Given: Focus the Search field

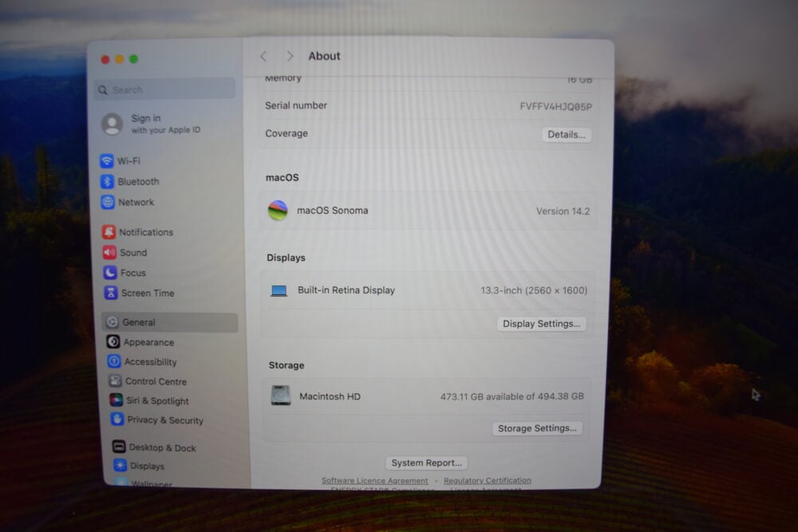Looking at the screenshot, I should [165, 89].
